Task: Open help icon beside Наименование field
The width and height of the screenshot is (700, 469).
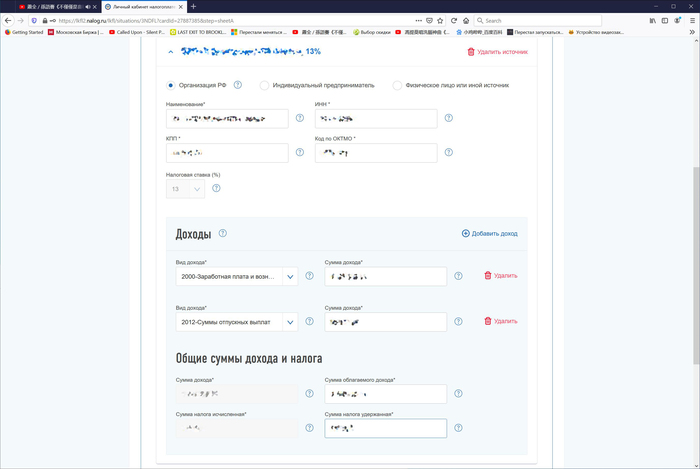Action: click(x=300, y=118)
